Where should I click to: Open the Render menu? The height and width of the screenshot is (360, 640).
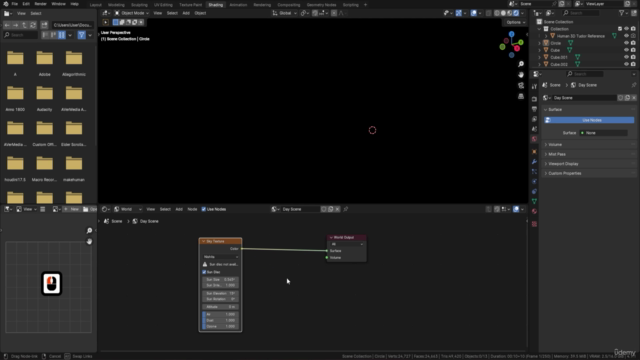tap(40, 4)
